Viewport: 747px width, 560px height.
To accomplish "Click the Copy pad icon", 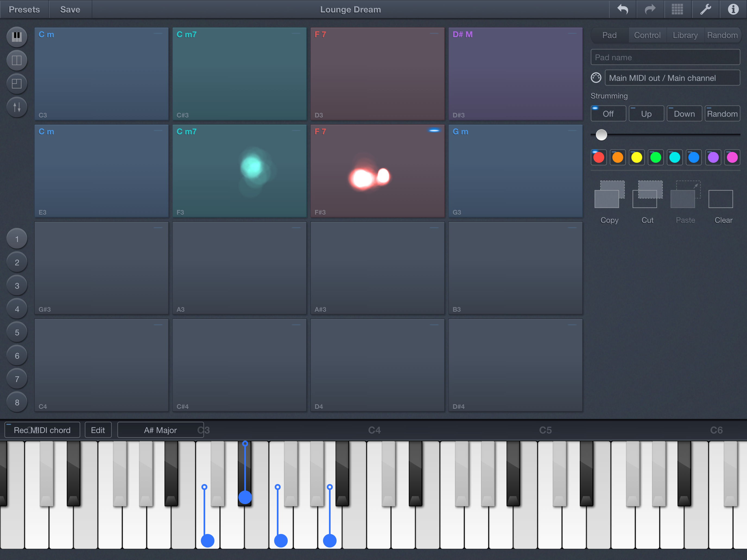I will [609, 195].
